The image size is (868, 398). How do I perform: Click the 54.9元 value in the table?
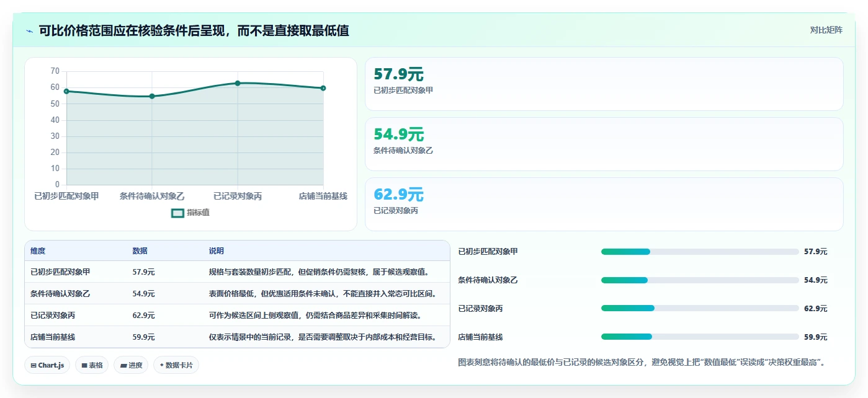pos(143,293)
